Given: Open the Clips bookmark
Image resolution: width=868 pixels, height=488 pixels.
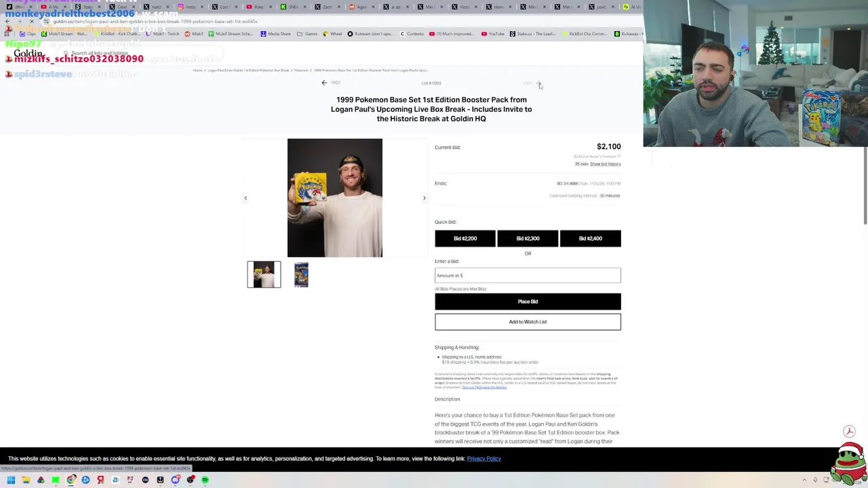Looking at the screenshot, I should pyautogui.click(x=27, y=34).
